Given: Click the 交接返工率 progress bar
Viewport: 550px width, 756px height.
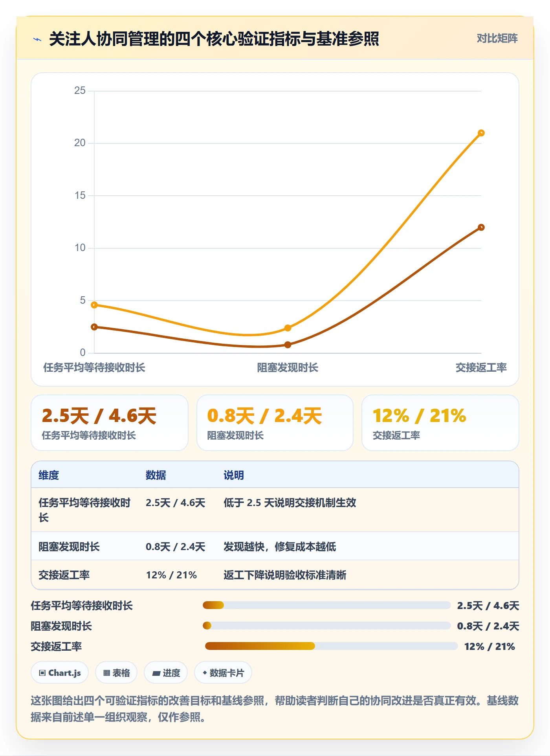Looking at the screenshot, I should point(331,646).
